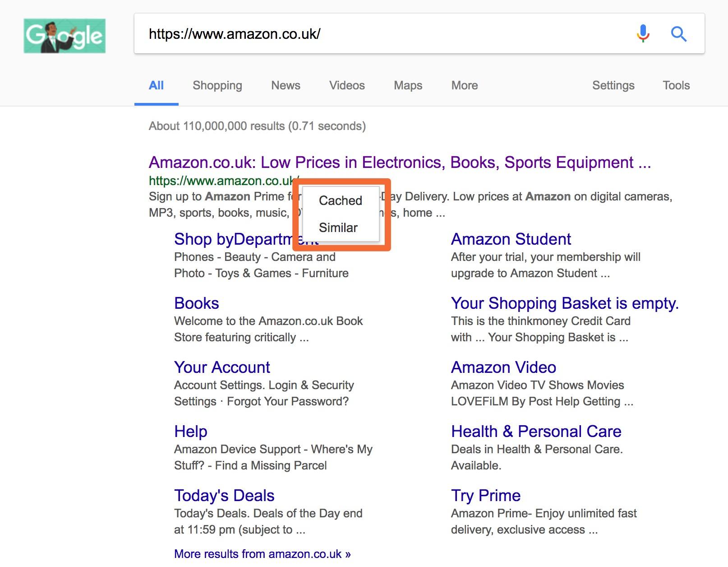Image resolution: width=728 pixels, height=567 pixels.
Task: Open Your Shopping Basket is empty link
Action: 565,303
